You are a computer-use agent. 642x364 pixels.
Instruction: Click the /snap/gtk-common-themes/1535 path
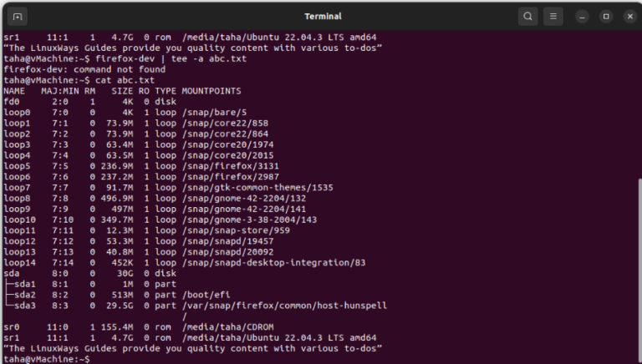257,187
